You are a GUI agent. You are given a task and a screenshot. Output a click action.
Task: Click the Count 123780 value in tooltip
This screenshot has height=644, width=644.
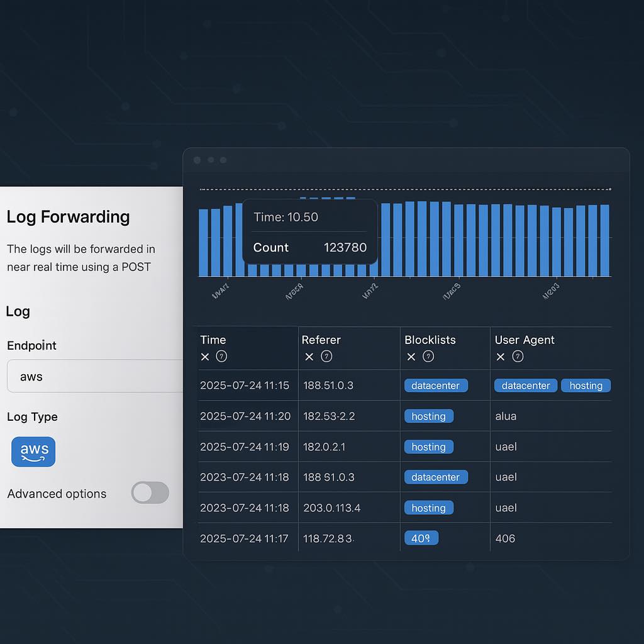pos(345,247)
